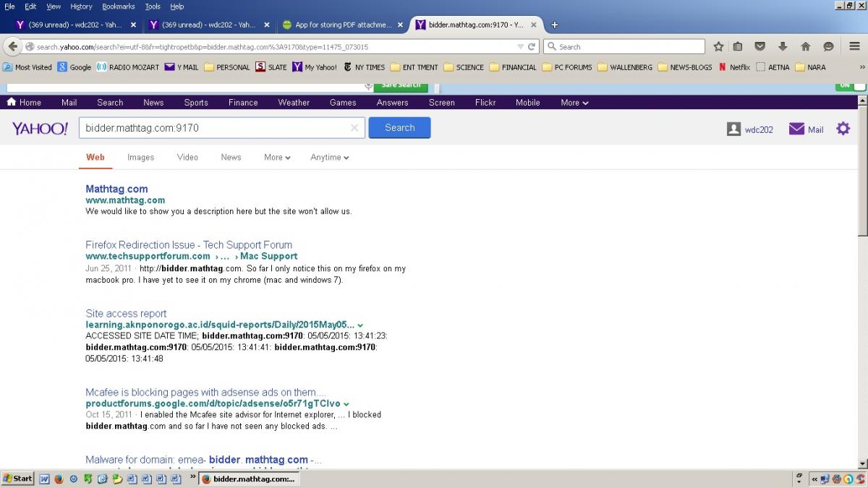Open the RADIO MOZART bookmark
The width and height of the screenshot is (868, 488).
(x=127, y=67)
